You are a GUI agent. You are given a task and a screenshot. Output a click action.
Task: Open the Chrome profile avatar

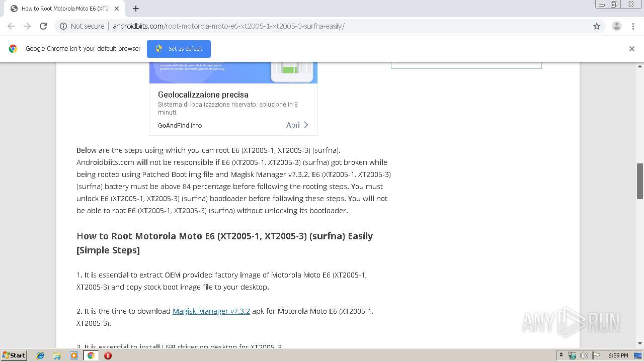pyautogui.click(x=616, y=26)
